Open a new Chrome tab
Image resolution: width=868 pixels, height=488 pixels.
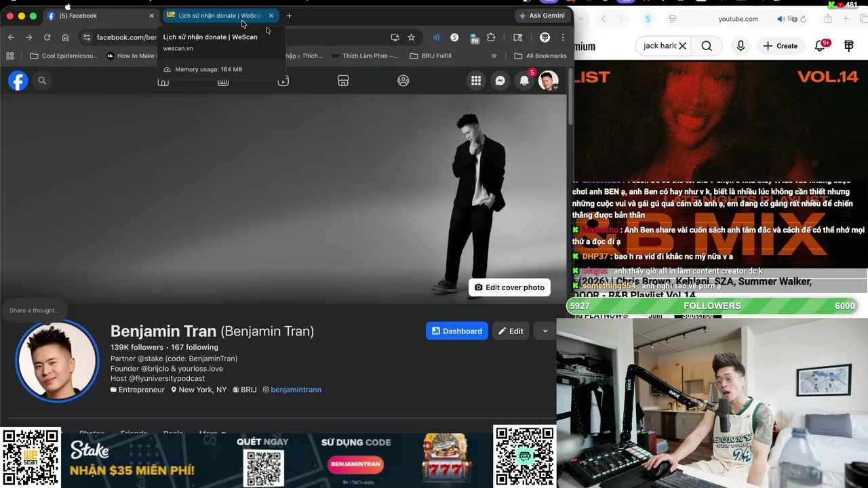pyautogui.click(x=289, y=16)
